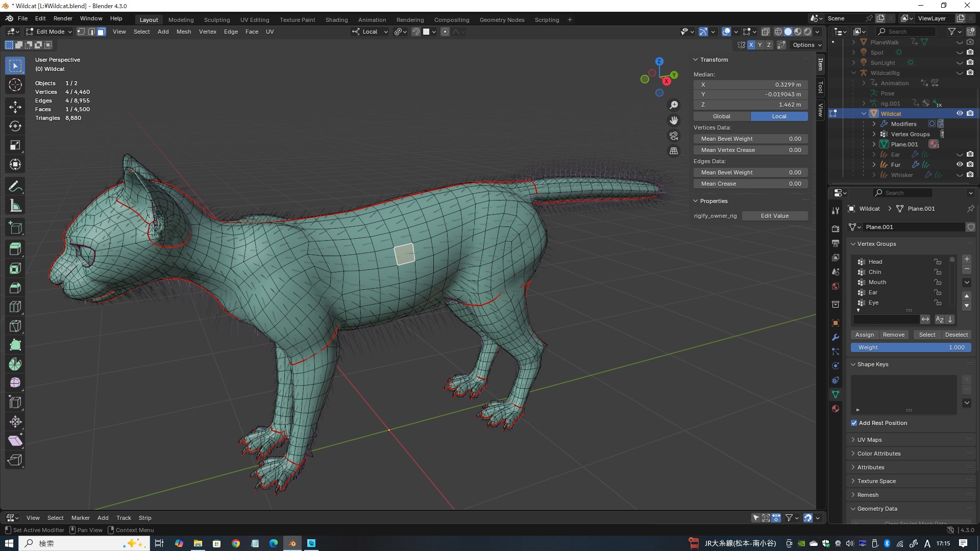Toggle the Add Rest Position checkbox
980x551 pixels.
[x=854, y=423]
